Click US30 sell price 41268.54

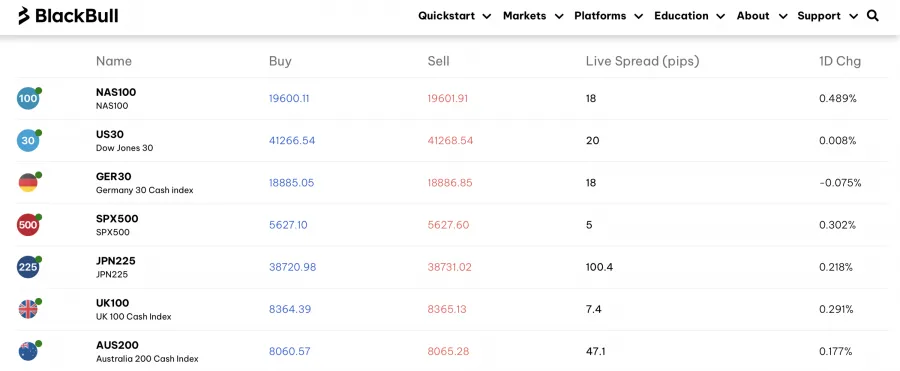tap(451, 140)
